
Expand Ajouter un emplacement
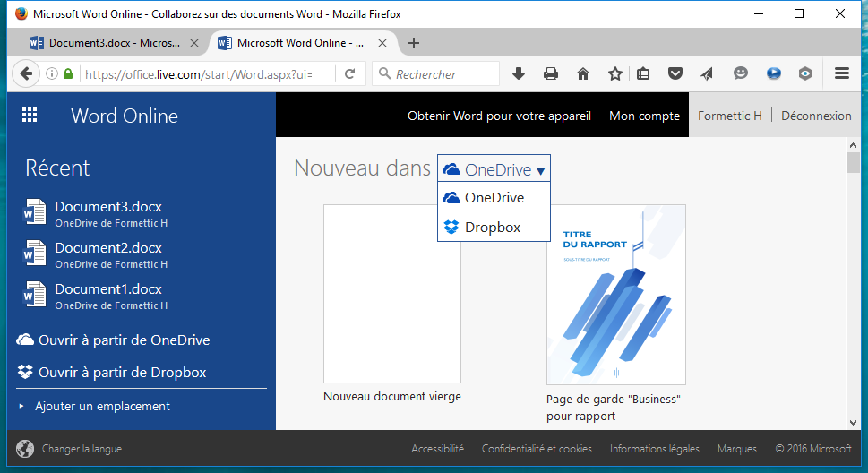point(102,406)
